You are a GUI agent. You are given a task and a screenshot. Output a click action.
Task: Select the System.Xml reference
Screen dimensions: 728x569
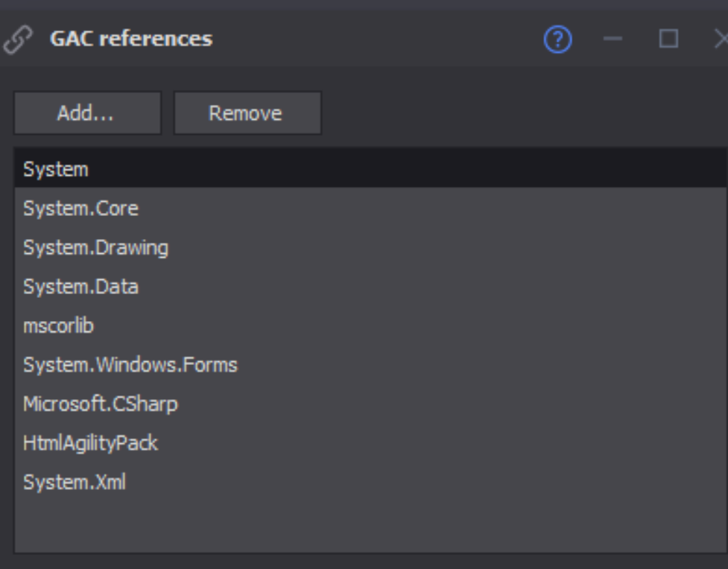coord(370,482)
